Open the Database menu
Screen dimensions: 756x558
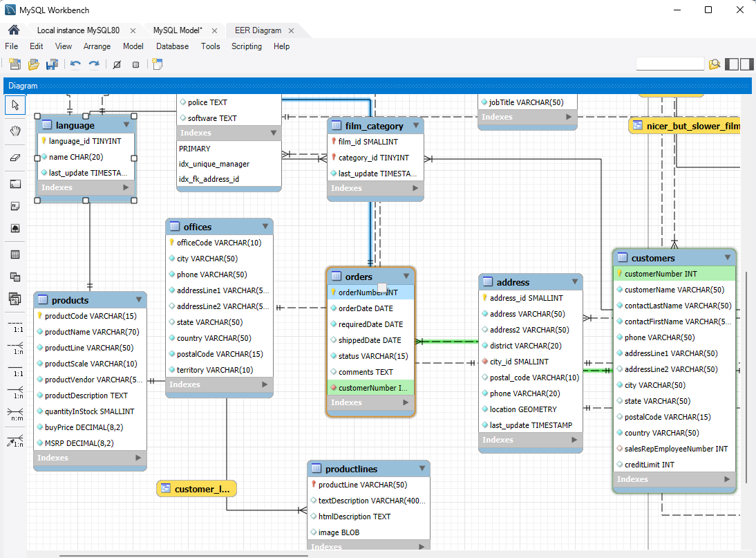click(x=172, y=46)
